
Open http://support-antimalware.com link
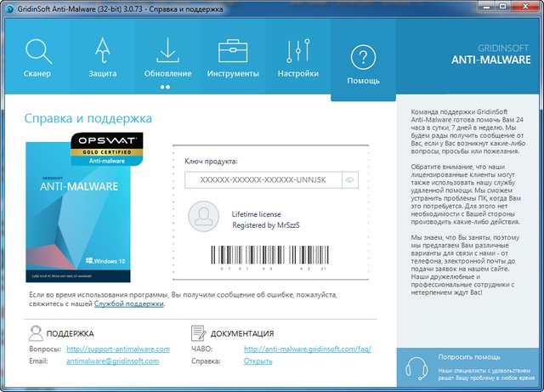pos(118,349)
